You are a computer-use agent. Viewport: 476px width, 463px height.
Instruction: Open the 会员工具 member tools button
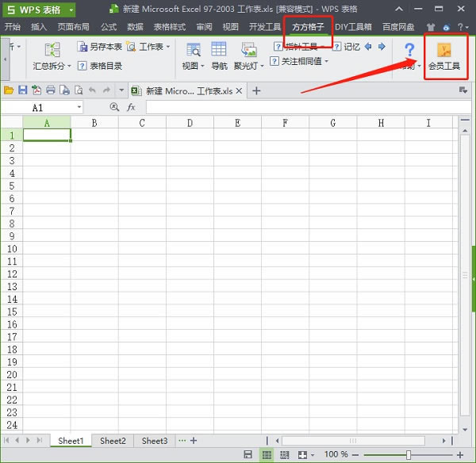(x=443, y=56)
